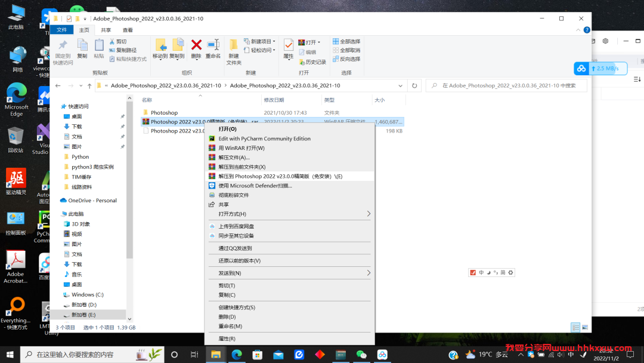Viewport: 644px width, 363px height.
Task: Toggle the red checkbox on the IME floating bar
Action: point(473,273)
